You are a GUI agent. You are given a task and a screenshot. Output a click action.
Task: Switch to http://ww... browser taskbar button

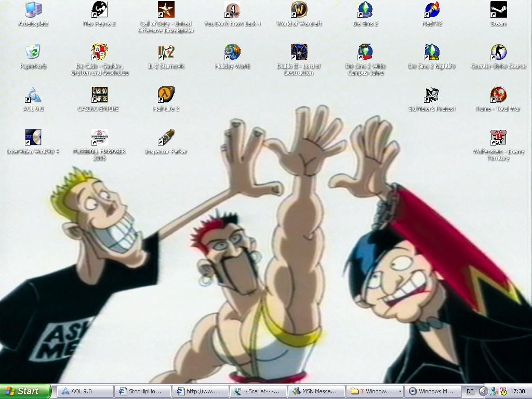coord(200,391)
